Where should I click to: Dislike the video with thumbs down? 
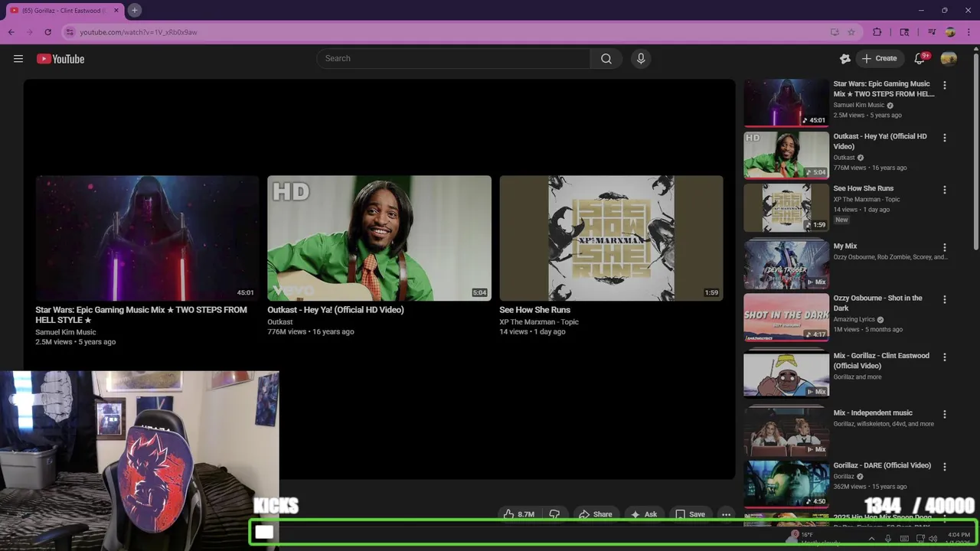point(555,514)
